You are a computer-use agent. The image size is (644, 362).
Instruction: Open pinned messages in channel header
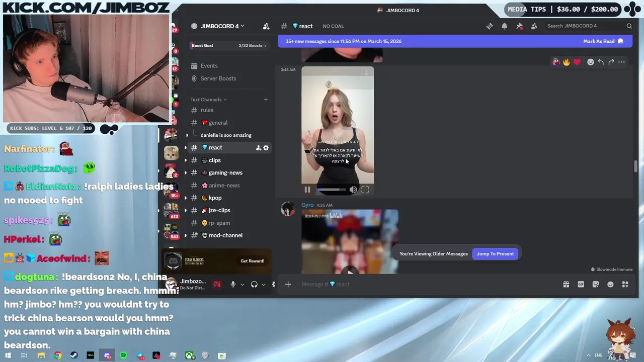click(519, 26)
